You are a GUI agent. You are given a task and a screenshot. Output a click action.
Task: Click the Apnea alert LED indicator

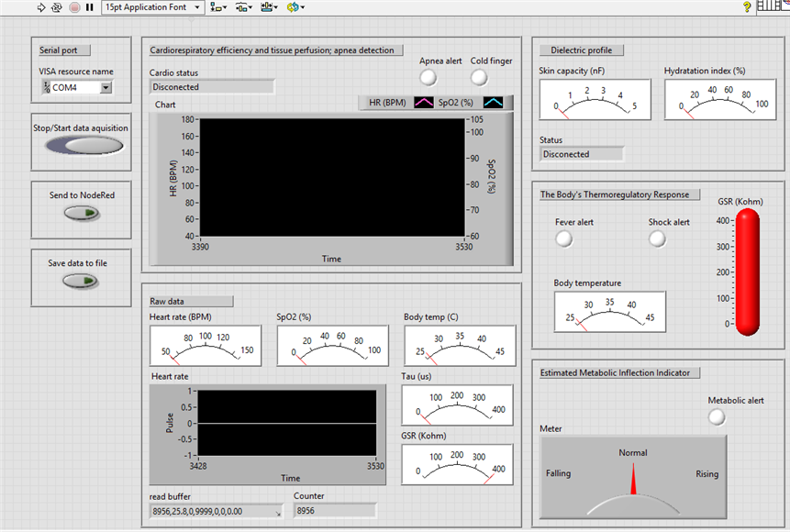pos(428,78)
